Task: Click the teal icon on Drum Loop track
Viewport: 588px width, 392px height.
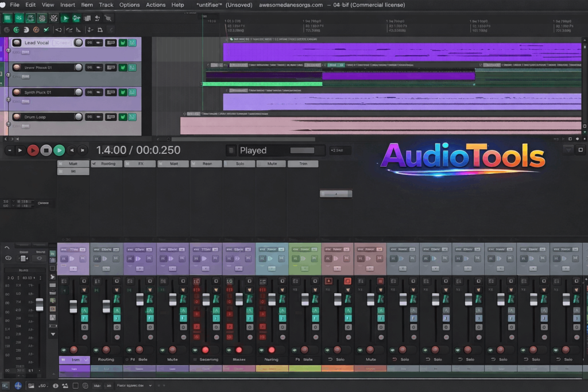Action: 132,117
